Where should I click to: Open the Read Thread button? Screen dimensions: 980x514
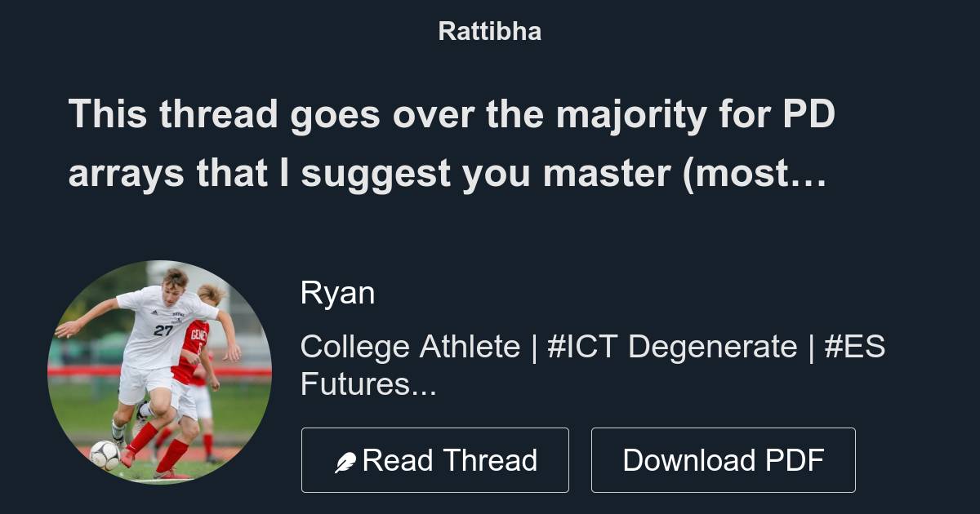(434, 460)
